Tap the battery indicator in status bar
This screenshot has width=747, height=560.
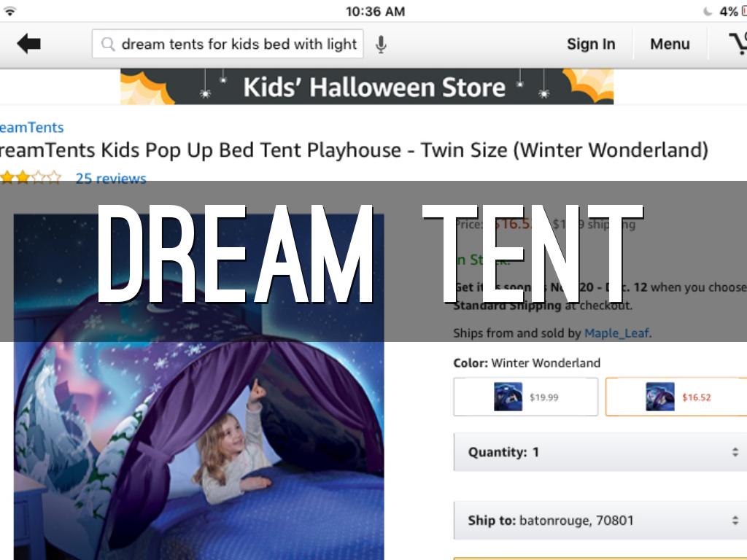coord(743,12)
